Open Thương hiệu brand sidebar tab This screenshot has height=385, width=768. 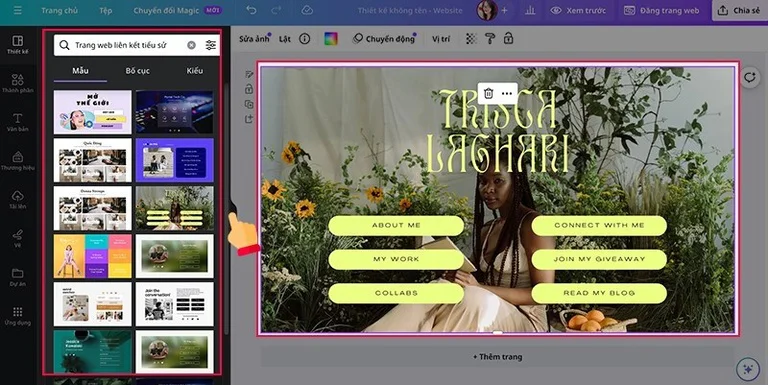tap(18, 161)
